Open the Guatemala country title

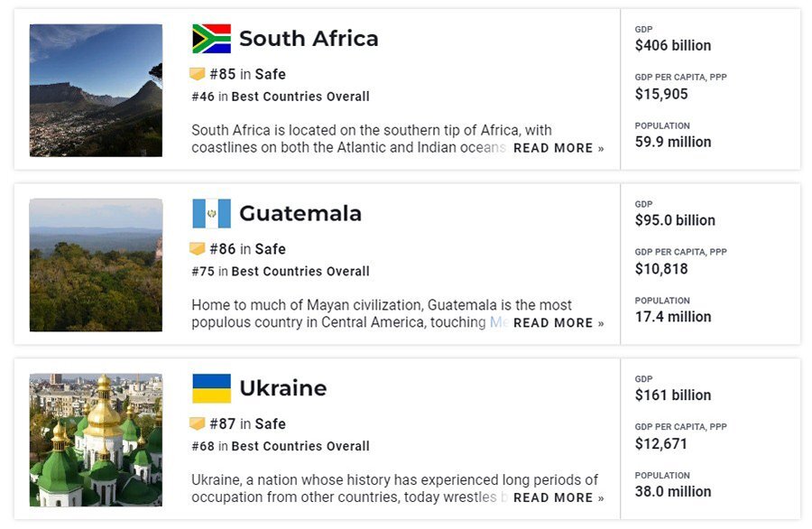tap(300, 213)
